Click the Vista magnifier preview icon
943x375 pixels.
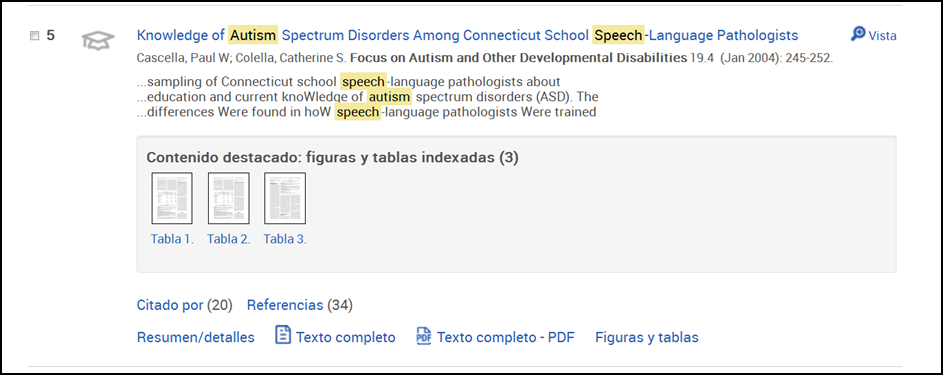(x=858, y=34)
